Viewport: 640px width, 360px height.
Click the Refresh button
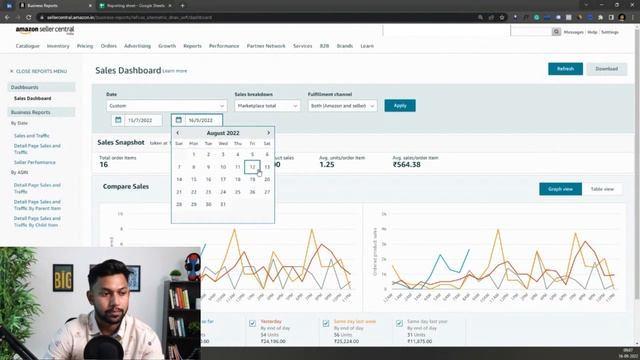[565, 69]
